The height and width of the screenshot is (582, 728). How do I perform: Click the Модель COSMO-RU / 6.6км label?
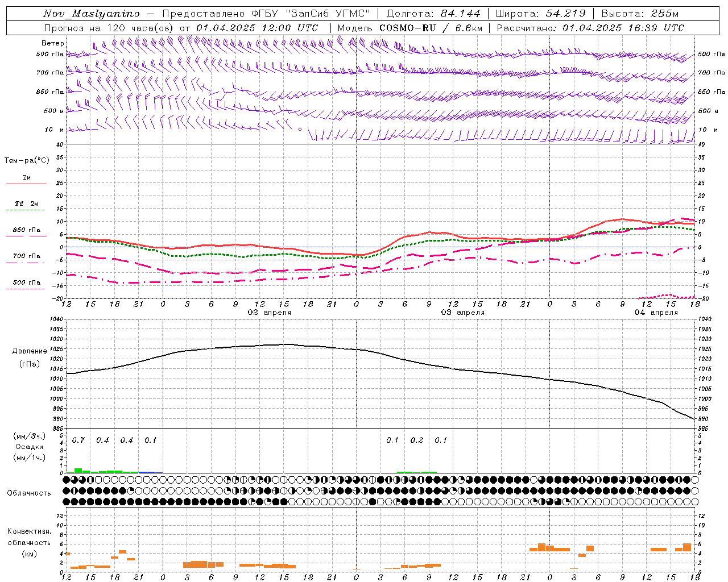410,28
